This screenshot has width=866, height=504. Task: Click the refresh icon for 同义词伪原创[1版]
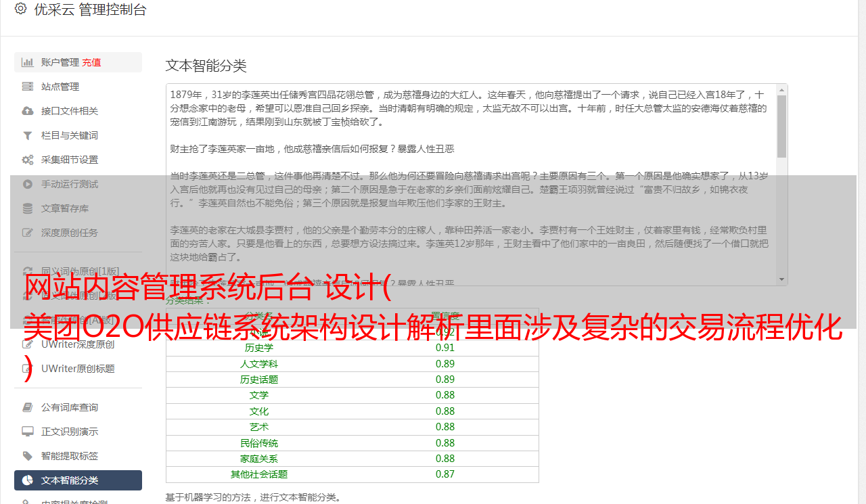(28, 271)
